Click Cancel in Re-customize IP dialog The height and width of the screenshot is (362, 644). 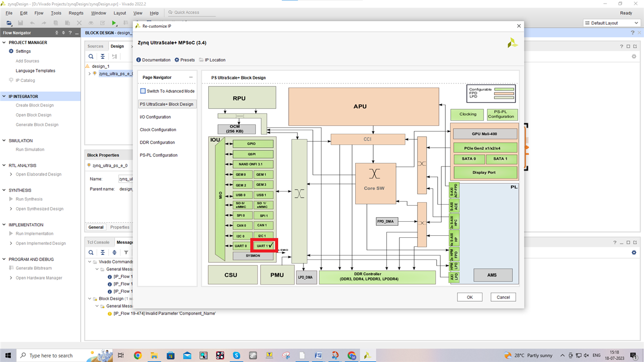pyautogui.click(x=503, y=297)
